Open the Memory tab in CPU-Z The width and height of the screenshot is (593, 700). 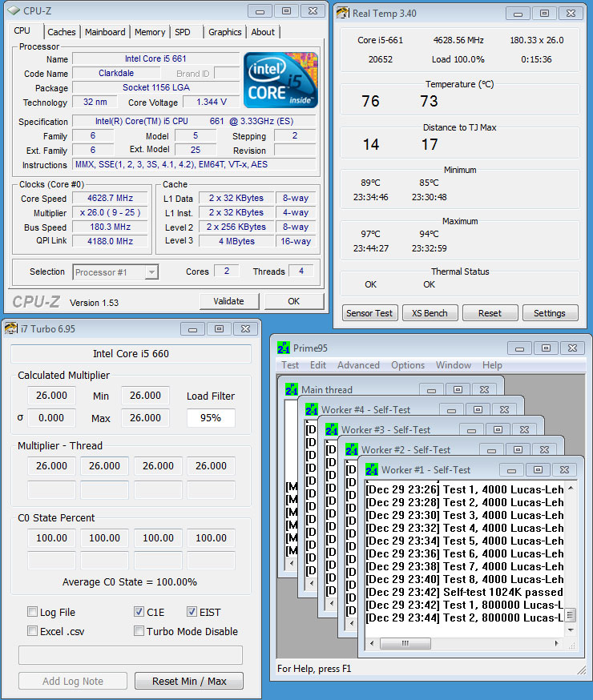click(x=150, y=32)
